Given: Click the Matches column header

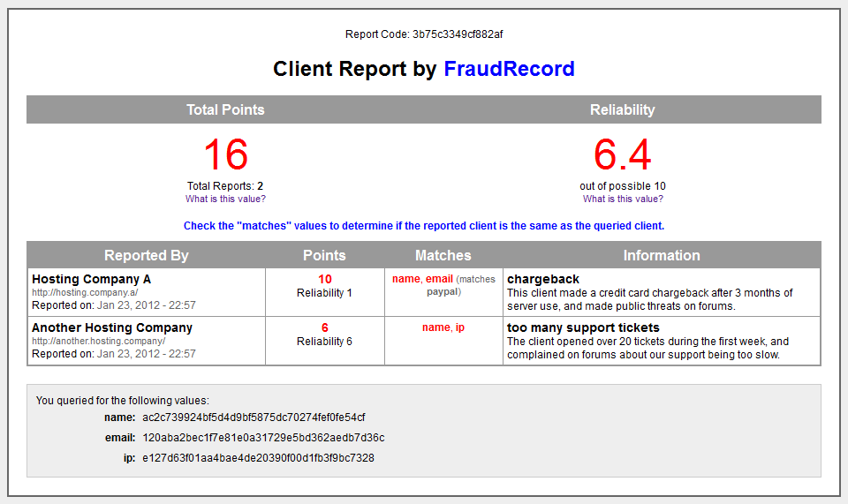Looking at the screenshot, I should click(x=443, y=255).
